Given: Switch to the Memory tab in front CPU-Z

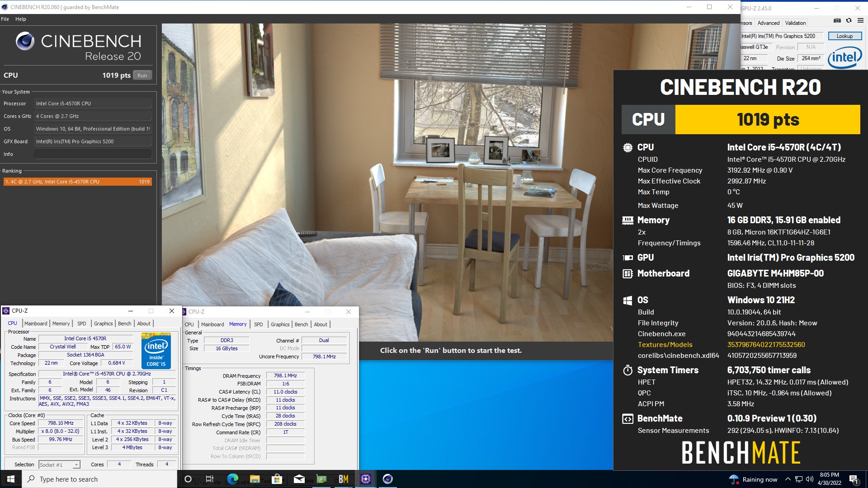Looking at the screenshot, I should 61,324.
